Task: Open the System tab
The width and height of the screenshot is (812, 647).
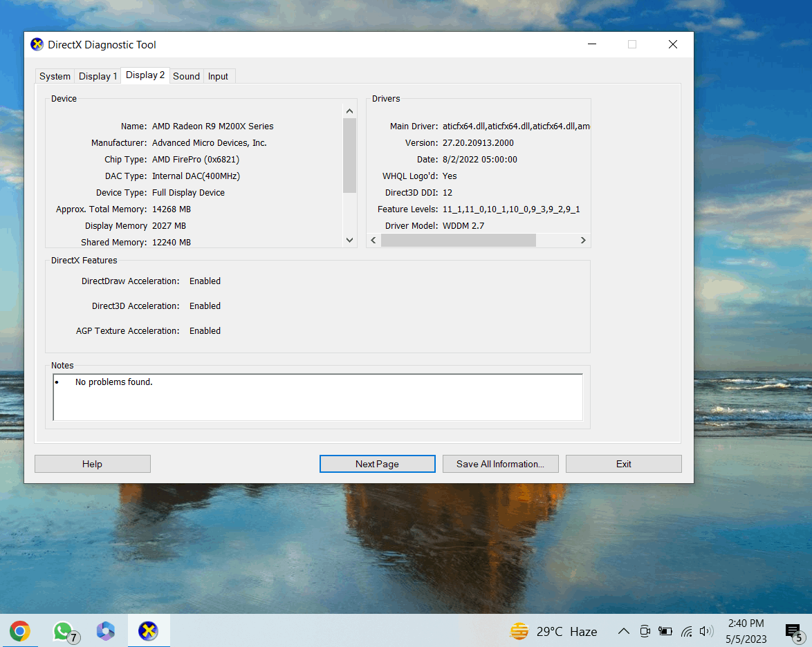Action: 55,76
